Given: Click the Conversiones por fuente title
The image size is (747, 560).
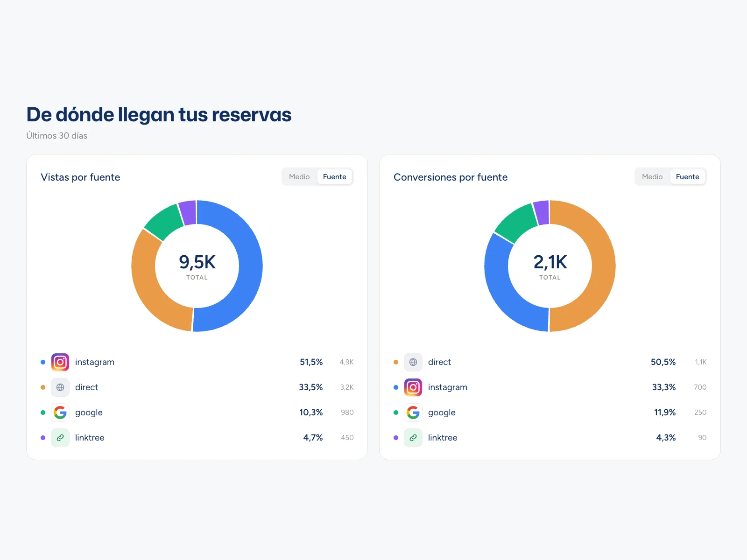Looking at the screenshot, I should coord(451,177).
